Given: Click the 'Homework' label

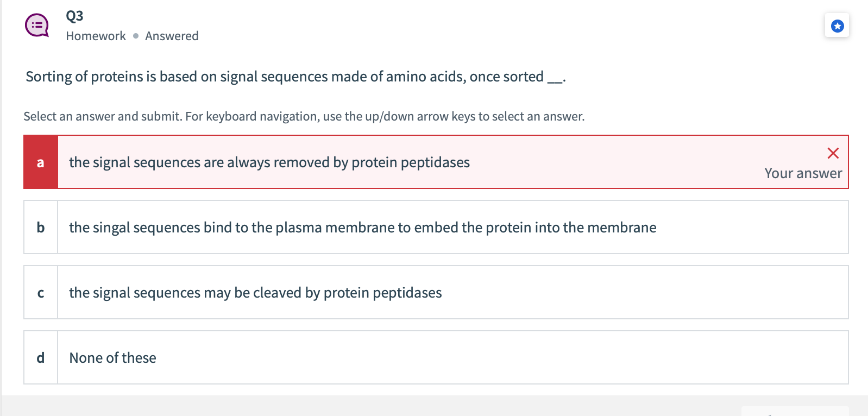Looking at the screenshot, I should pyautogui.click(x=96, y=36).
